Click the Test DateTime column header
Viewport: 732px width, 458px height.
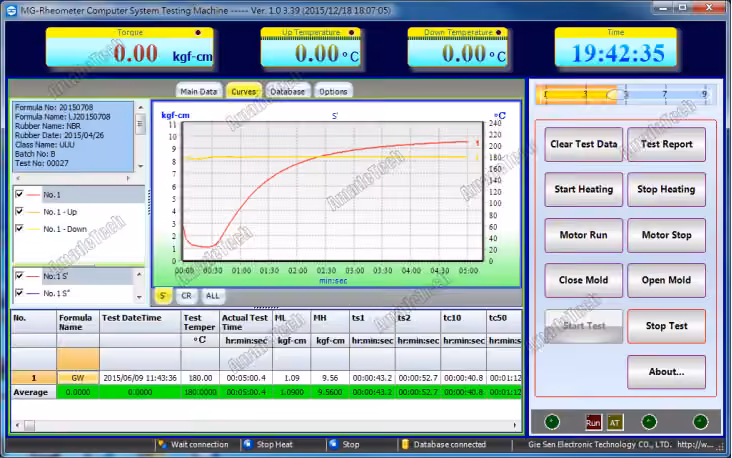tap(140, 322)
